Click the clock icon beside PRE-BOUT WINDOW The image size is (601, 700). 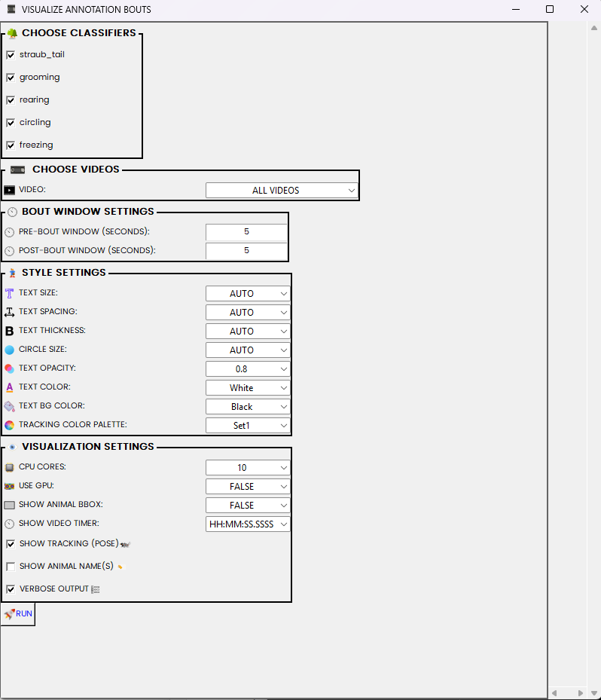coord(9,232)
